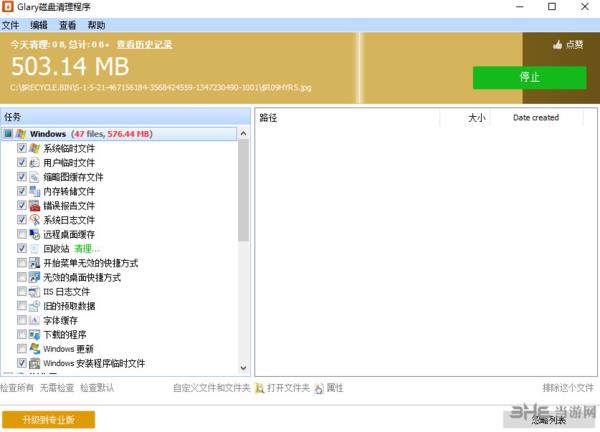This screenshot has width=600, height=432.
Task: Click the 排除这个文件 link
Action: [568, 388]
